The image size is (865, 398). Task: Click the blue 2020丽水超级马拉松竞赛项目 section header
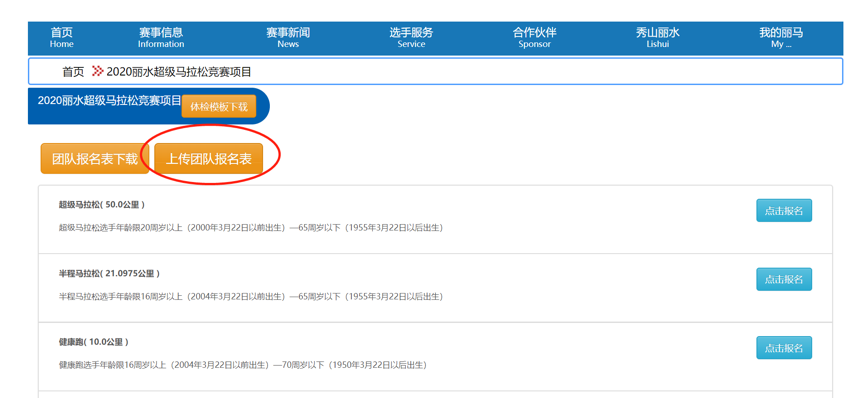(109, 100)
